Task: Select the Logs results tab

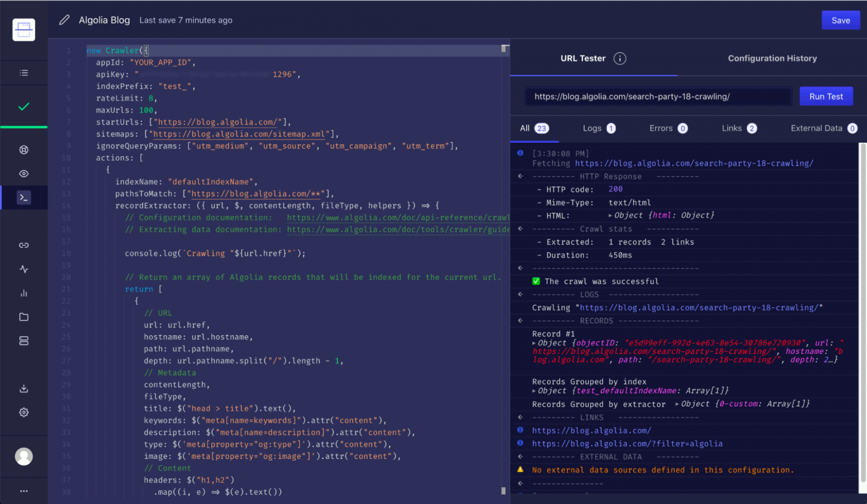Action: coord(599,128)
